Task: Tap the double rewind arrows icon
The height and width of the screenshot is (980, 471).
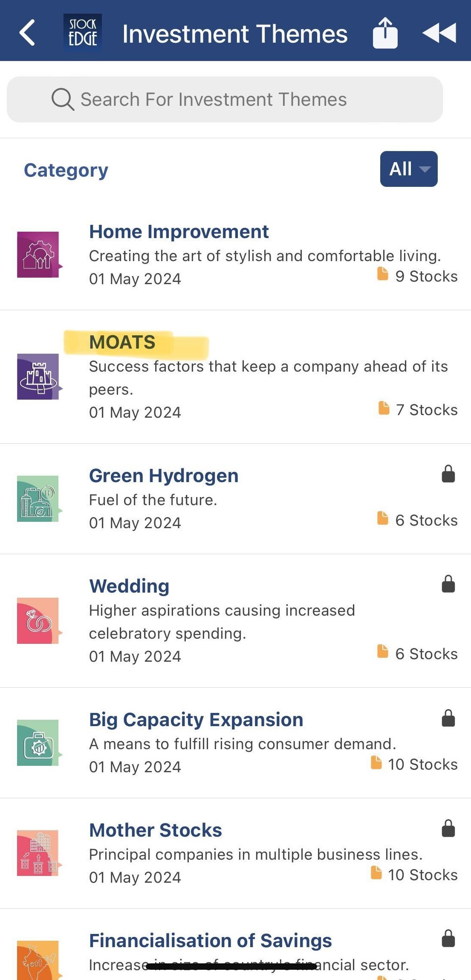Action: coord(439,33)
